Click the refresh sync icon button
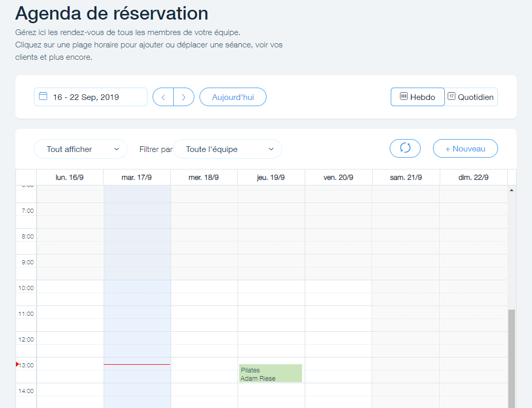The height and width of the screenshot is (408, 532). pyautogui.click(x=405, y=148)
